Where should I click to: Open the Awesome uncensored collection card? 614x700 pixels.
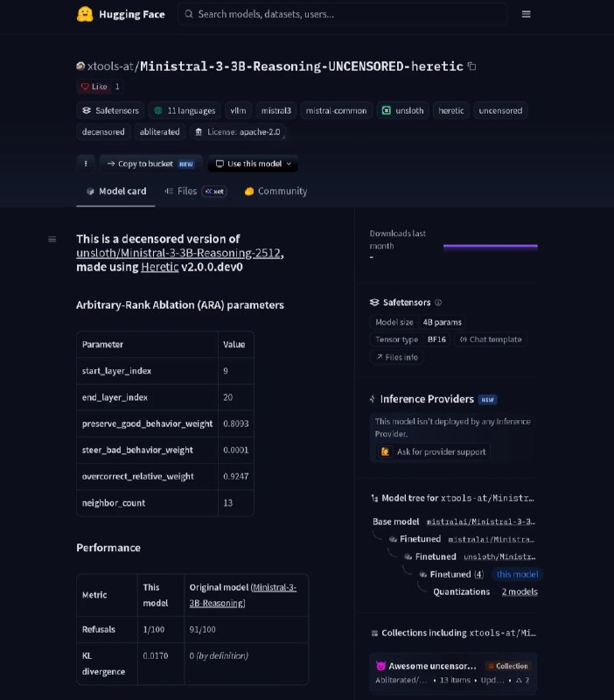(x=453, y=673)
